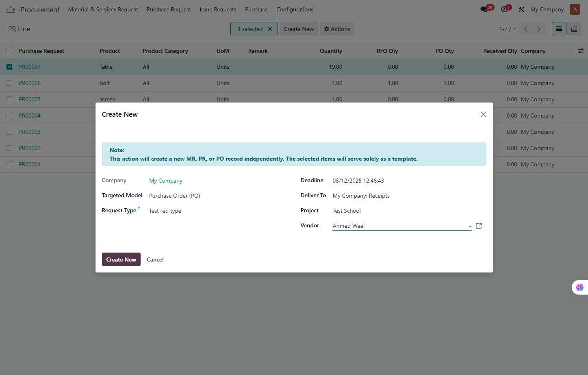Click the floating AI assistant brain icon
This screenshot has width=588, height=375.
pyautogui.click(x=580, y=287)
